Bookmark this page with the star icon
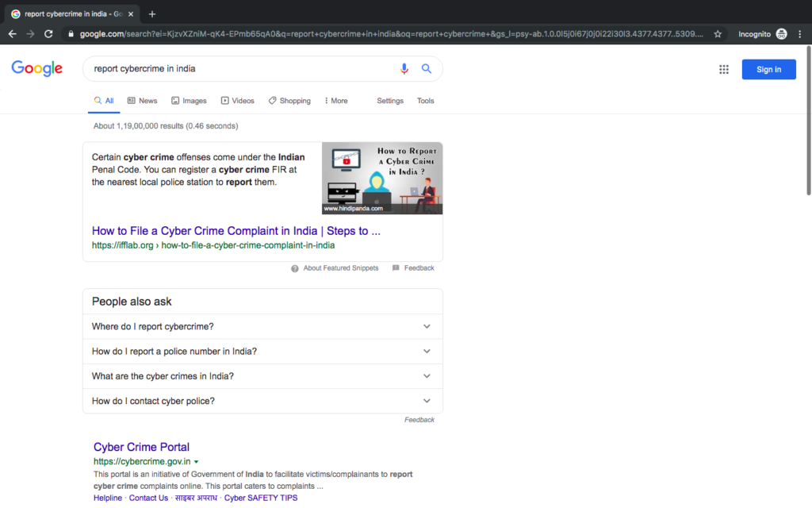812x508 pixels. point(718,33)
